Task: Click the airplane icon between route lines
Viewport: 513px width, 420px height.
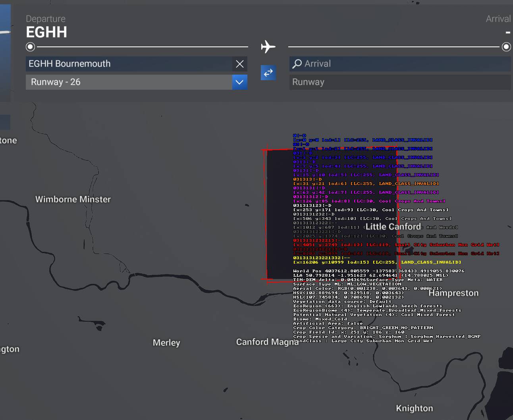Action: [268, 47]
